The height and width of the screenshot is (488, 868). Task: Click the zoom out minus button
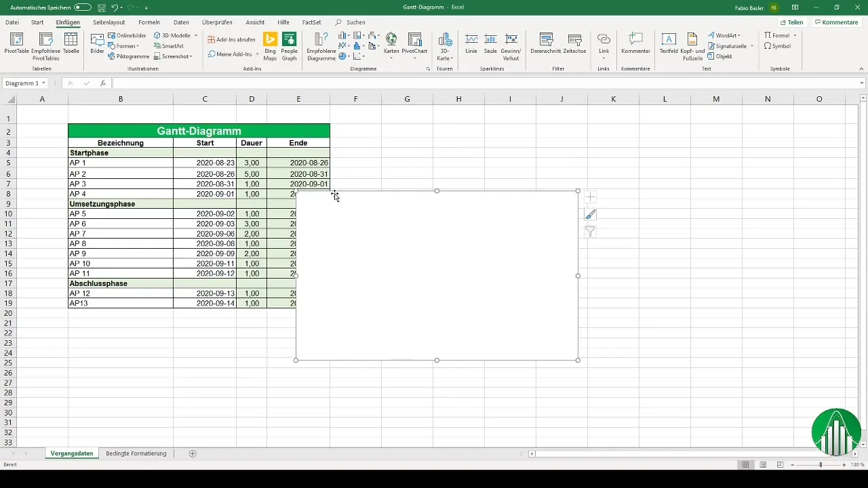(x=793, y=464)
